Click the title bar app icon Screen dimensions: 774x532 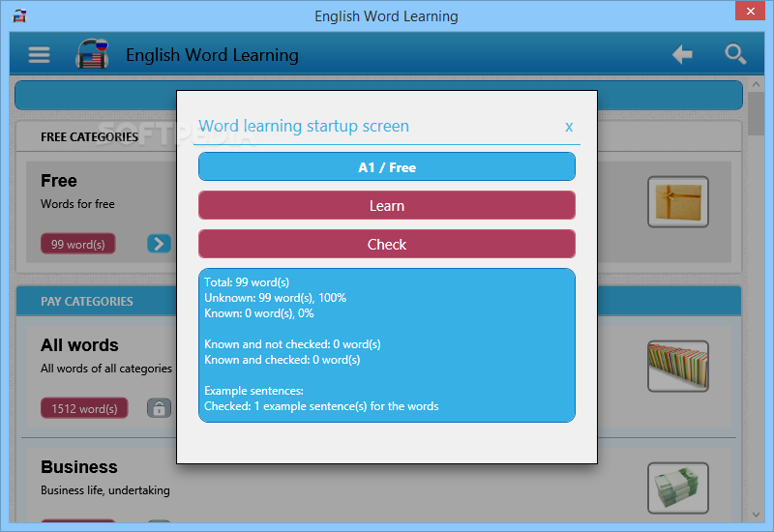pos(19,15)
